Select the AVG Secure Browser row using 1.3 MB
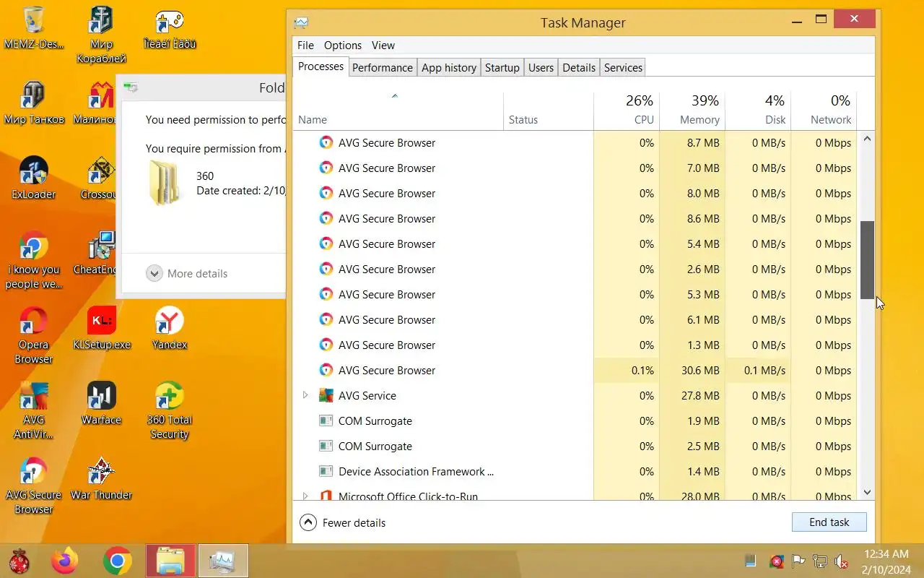924x578 pixels. (576, 345)
